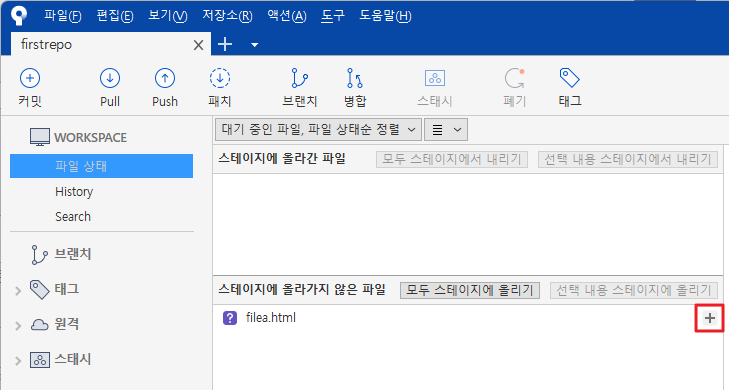Open the 편집(E) menu

pos(115,16)
